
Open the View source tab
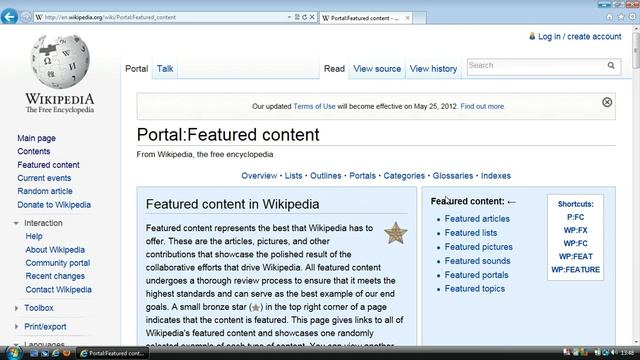coord(377,69)
